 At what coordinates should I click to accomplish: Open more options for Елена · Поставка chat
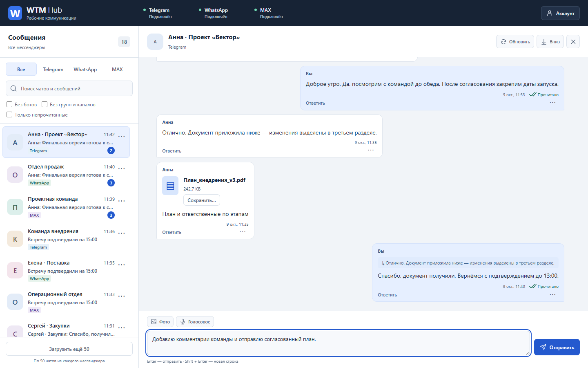[122, 265]
